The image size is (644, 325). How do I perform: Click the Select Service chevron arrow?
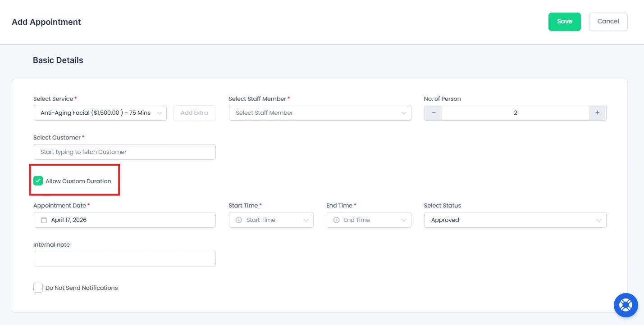click(x=160, y=113)
